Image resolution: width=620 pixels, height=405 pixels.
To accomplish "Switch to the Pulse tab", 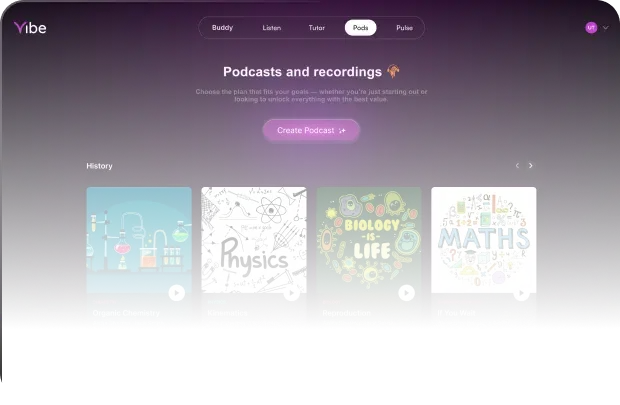I will [x=404, y=28].
